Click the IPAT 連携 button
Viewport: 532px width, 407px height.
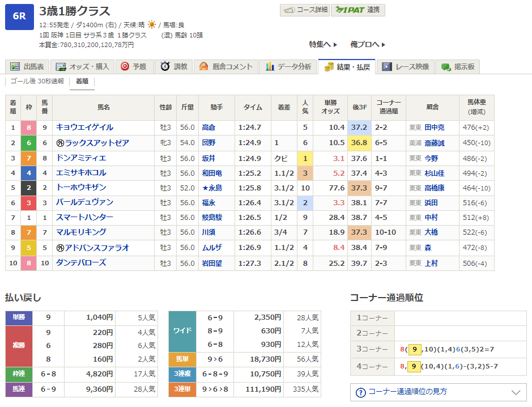tap(357, 10)
